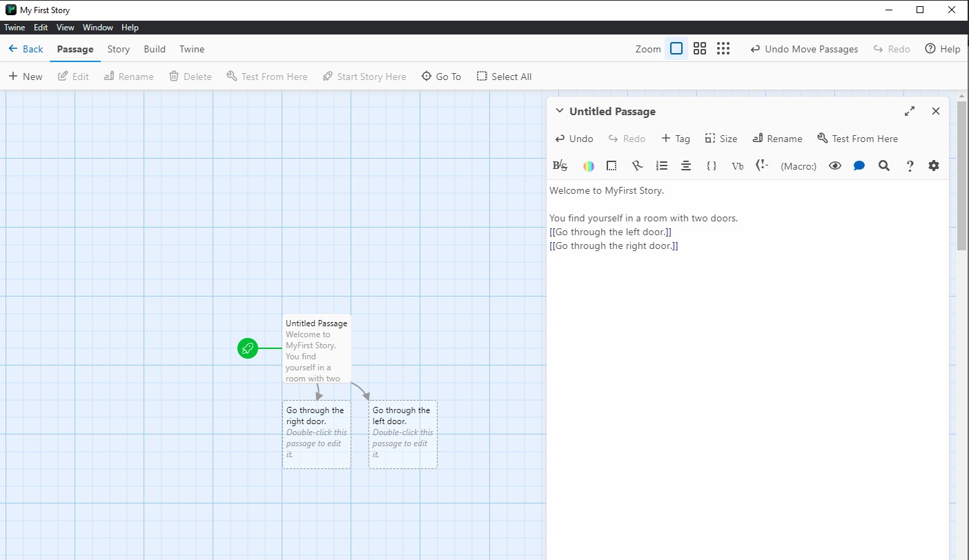Click the green rocket start passage icon

tap(248, 348)
